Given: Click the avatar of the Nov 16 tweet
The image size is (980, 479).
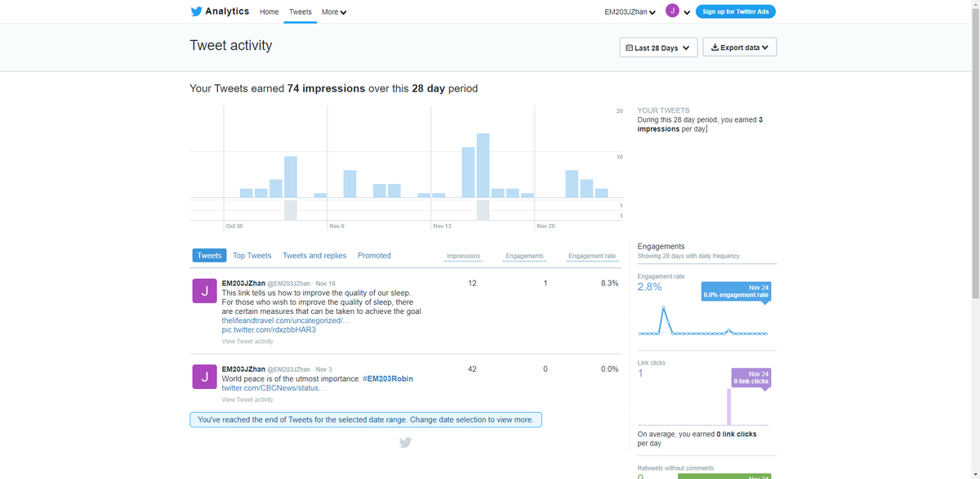Looking at the screenshot, I should pyautogui.click(x=203, y=290).
